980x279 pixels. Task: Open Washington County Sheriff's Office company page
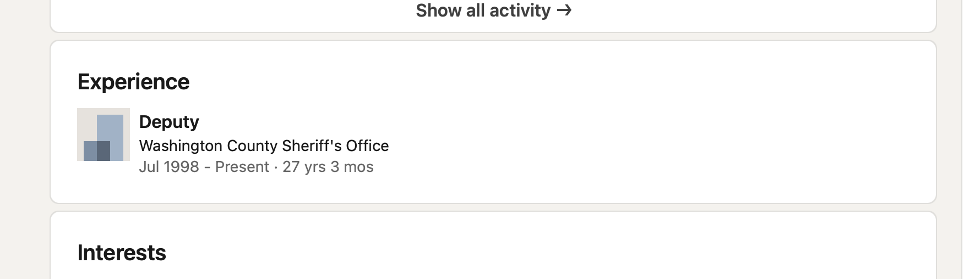264,146
